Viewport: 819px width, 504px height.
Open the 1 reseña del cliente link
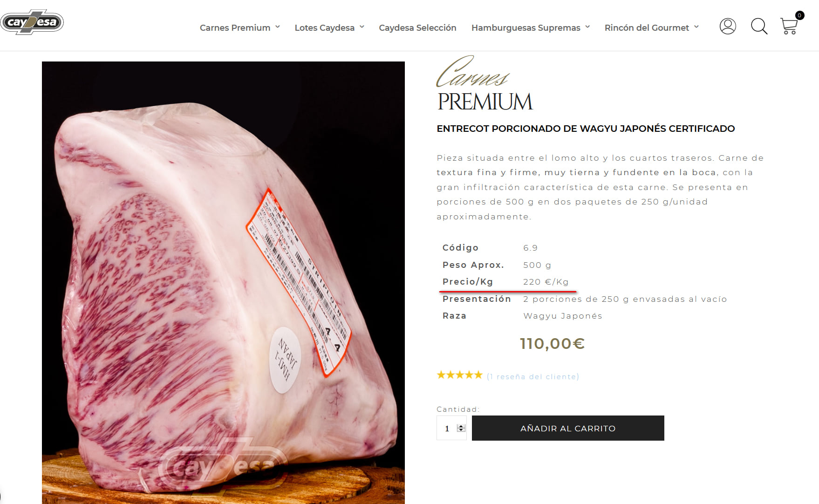pyautogui.click(x=533, y=376)
